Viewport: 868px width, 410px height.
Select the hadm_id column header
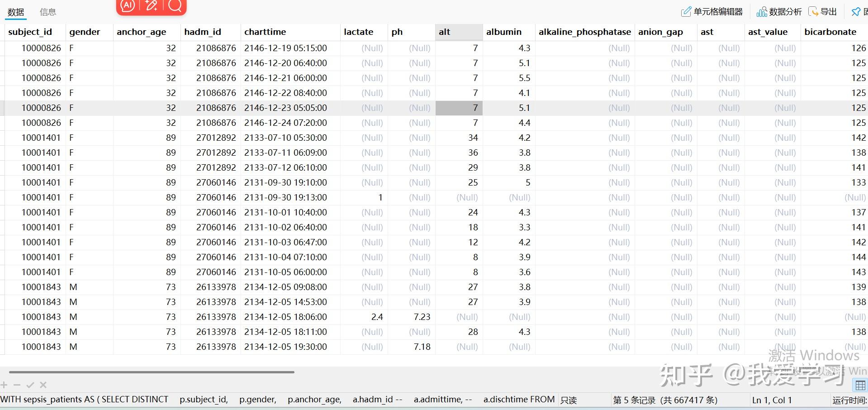pos(210,32)
